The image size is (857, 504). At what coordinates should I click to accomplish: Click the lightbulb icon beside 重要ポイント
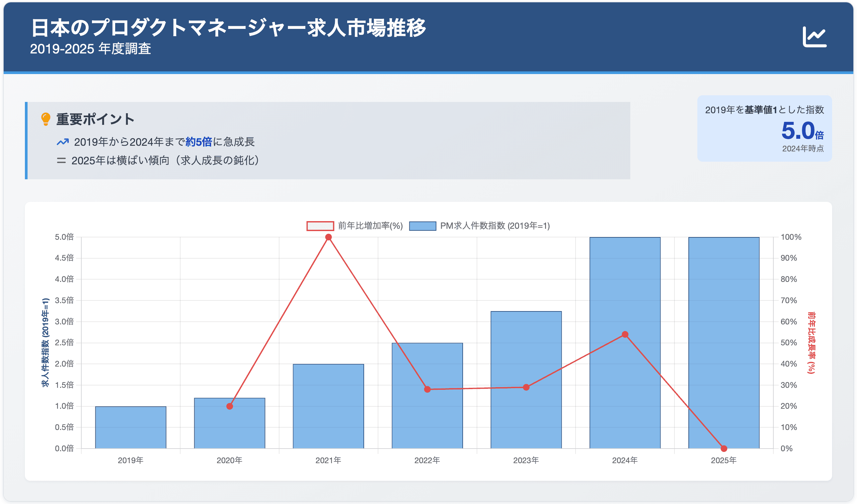point(45,120)
